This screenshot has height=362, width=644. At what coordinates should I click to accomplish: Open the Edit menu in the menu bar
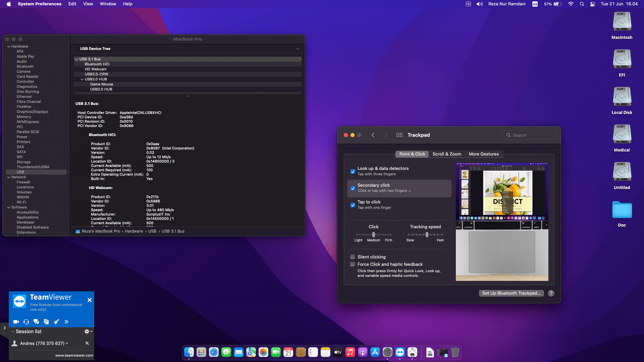pos(72,4)
